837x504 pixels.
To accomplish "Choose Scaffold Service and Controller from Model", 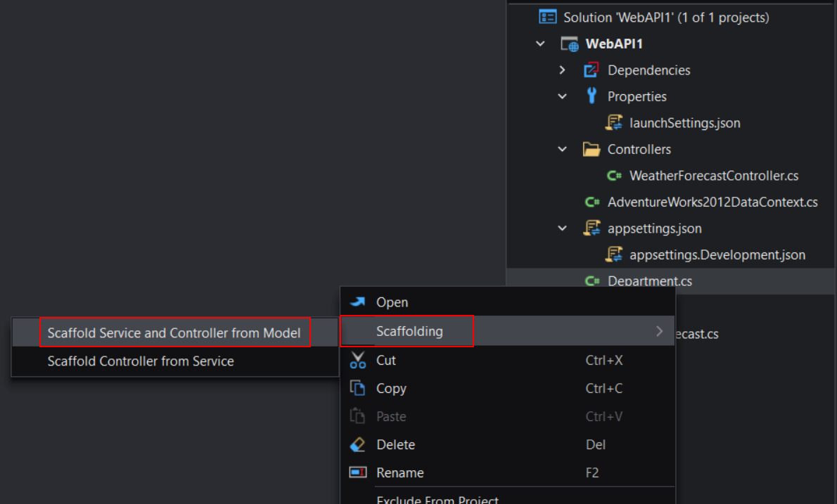I will pyautogui.click(x=174, y=332).
